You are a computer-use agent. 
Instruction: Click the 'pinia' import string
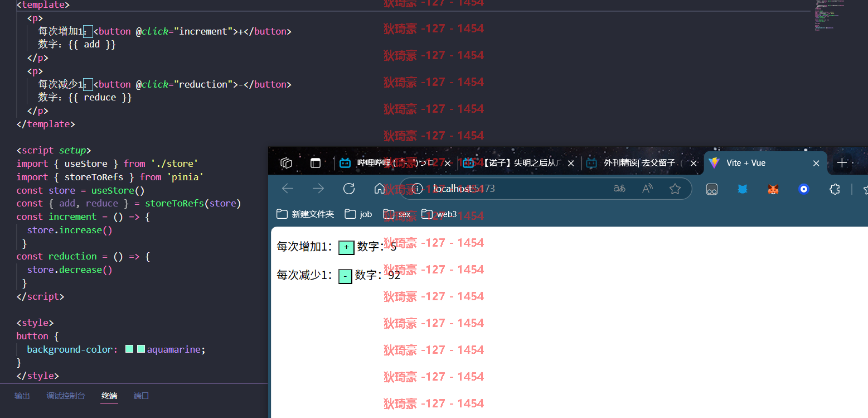(x=185, y=177)
